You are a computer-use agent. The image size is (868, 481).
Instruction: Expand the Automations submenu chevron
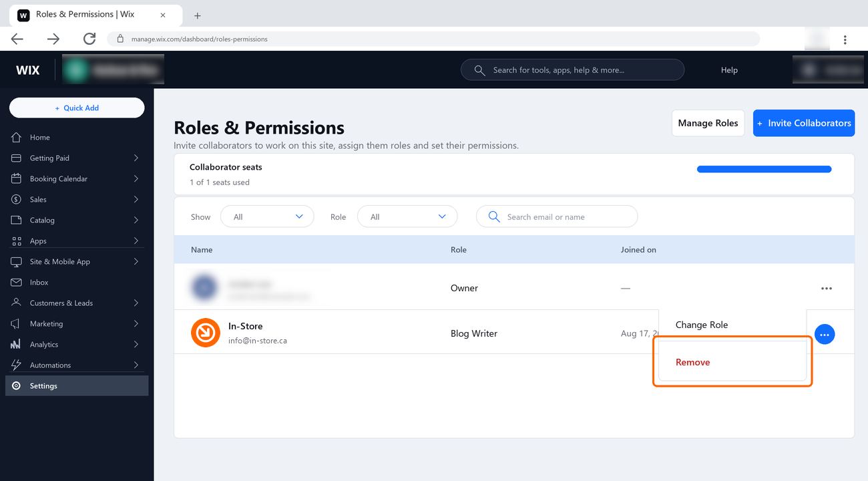[x=136, y=365]
